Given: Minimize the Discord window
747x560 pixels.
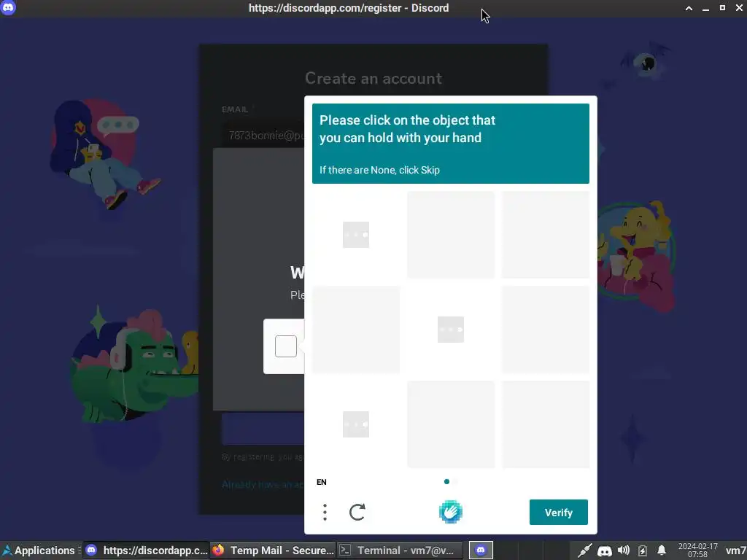Looking at the screenshot, I should [x=705, y=8].
